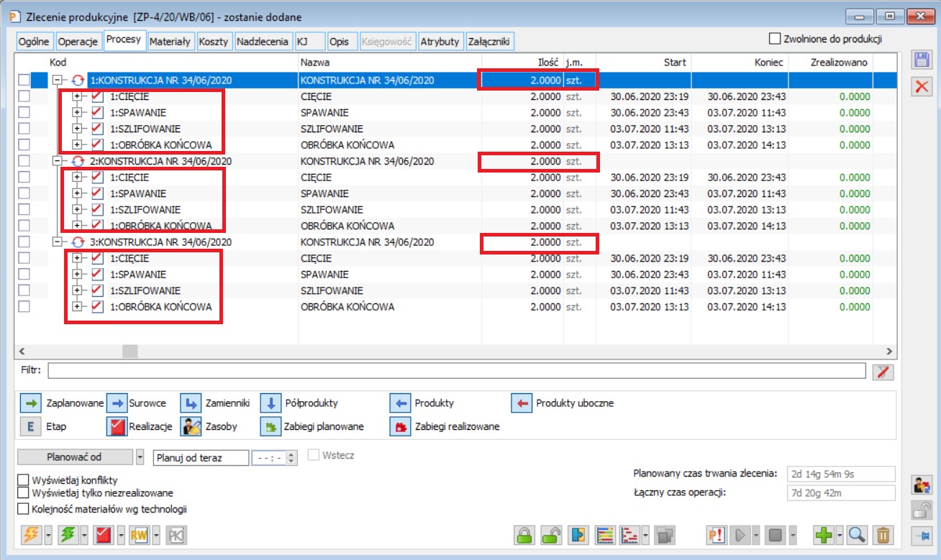Collapse the 1:KONSTRUKCJA NR 34/06/2020 tree node
This screenshot has height=560, width=941.
pos(58,81)
